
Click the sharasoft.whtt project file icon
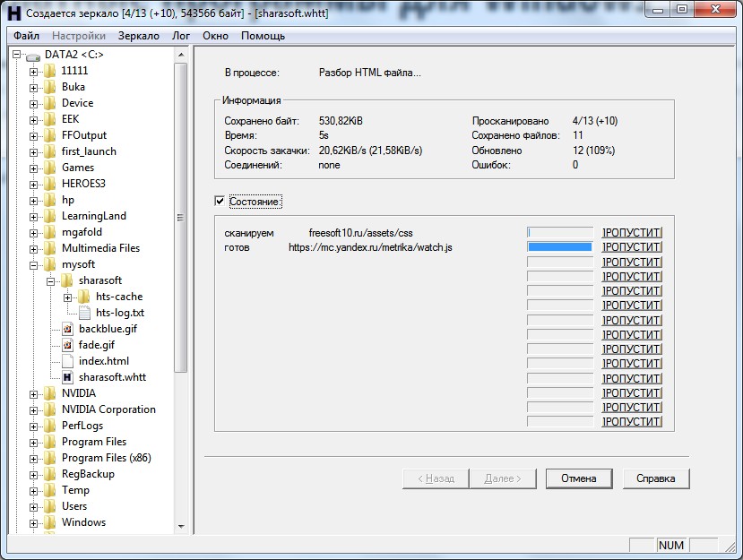point(68,377)
